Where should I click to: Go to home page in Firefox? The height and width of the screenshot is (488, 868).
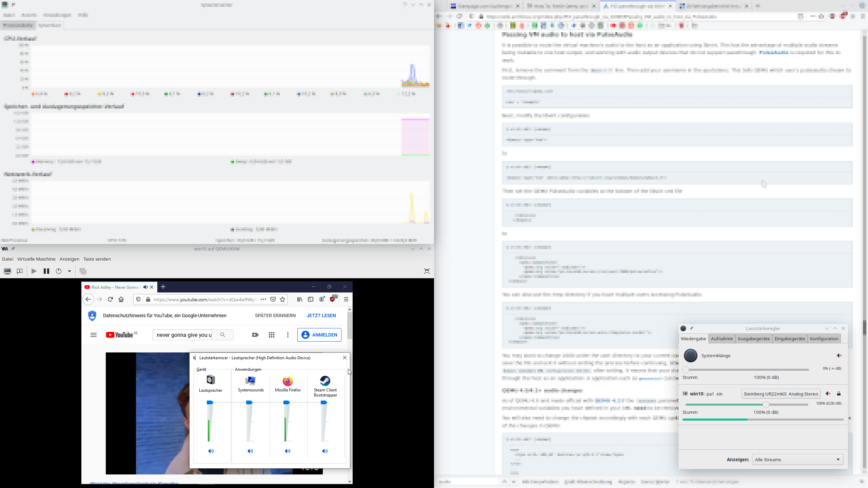point(121,299)
